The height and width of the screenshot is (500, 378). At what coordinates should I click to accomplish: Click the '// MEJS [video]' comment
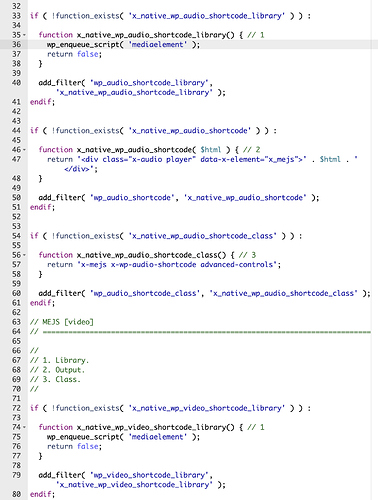[x=62, y=322]
